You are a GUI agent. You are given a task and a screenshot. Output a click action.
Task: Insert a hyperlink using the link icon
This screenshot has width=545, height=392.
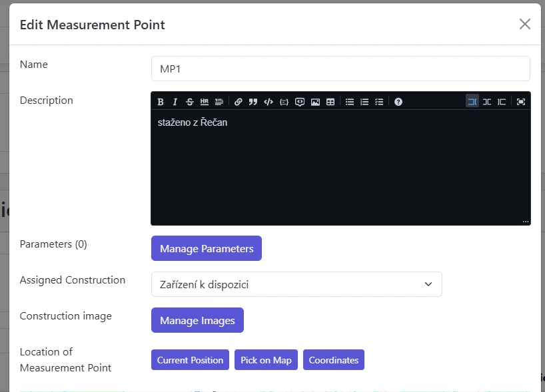[237, 101]
